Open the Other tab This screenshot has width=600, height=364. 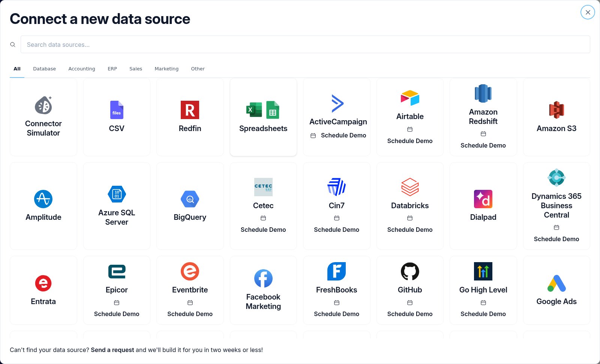tap(198, 69)
